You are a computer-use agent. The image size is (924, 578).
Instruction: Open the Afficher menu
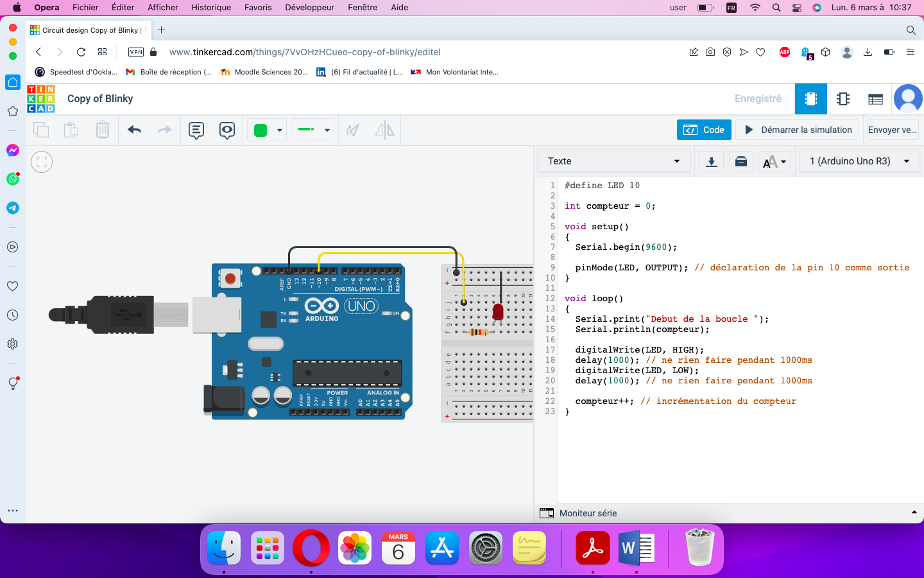[163, 7]
